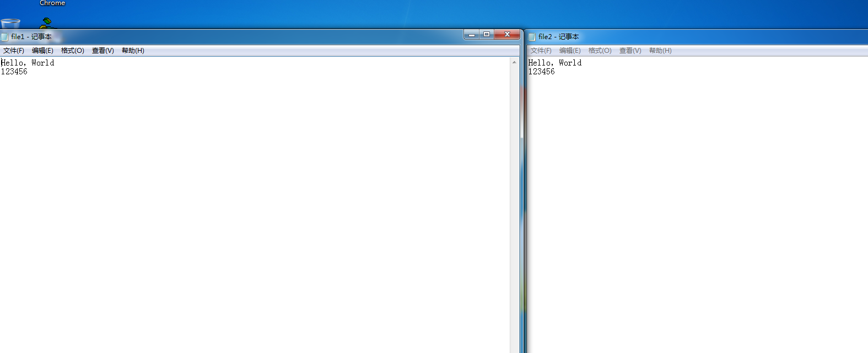Close the file1 Notepad window
The image size is (868, 353).
coord(507,35)
